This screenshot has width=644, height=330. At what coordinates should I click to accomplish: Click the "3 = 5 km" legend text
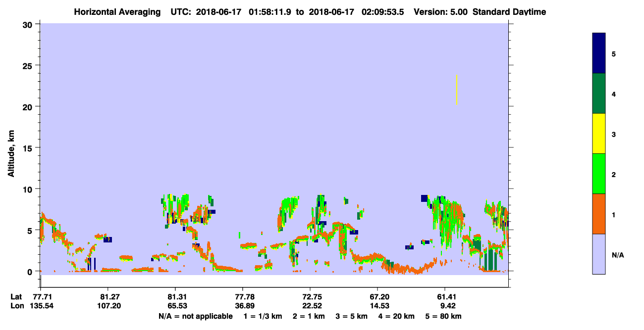[352, 316]
